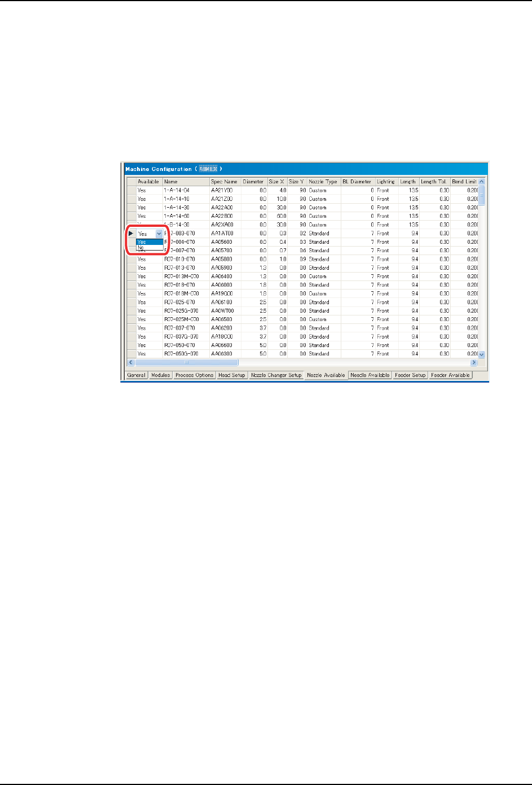Open the Process Options tab

pos(194,375)
